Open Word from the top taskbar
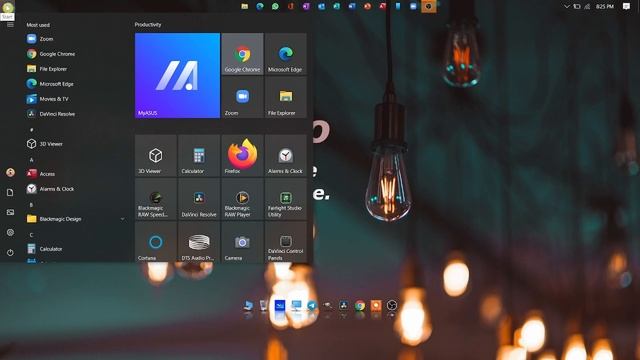The image size is (640, 360). click(x=352, y=6)
